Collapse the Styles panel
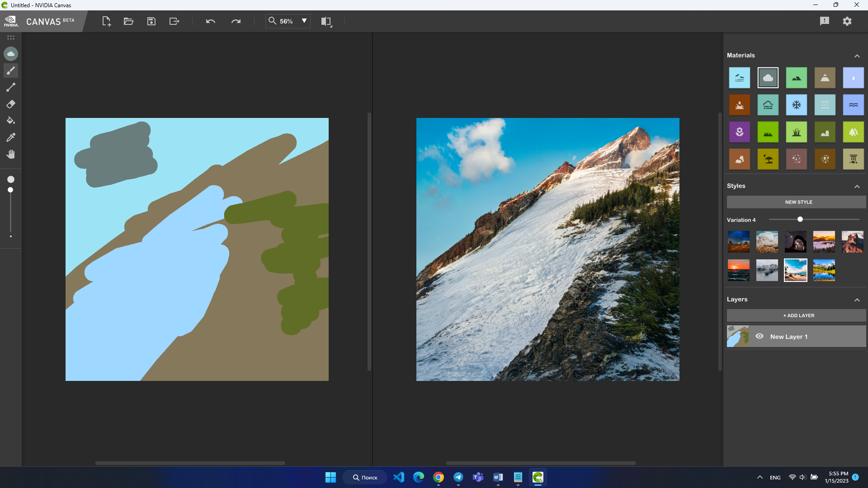This screenshot has height=488, width=868. click(x=857, y=186)
